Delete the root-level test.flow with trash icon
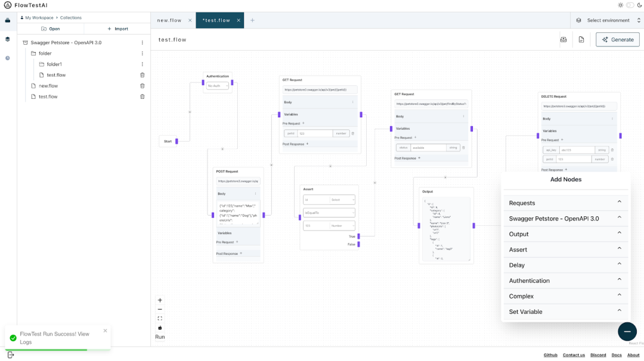Screen dimensions: 644x361 point(143,97)
